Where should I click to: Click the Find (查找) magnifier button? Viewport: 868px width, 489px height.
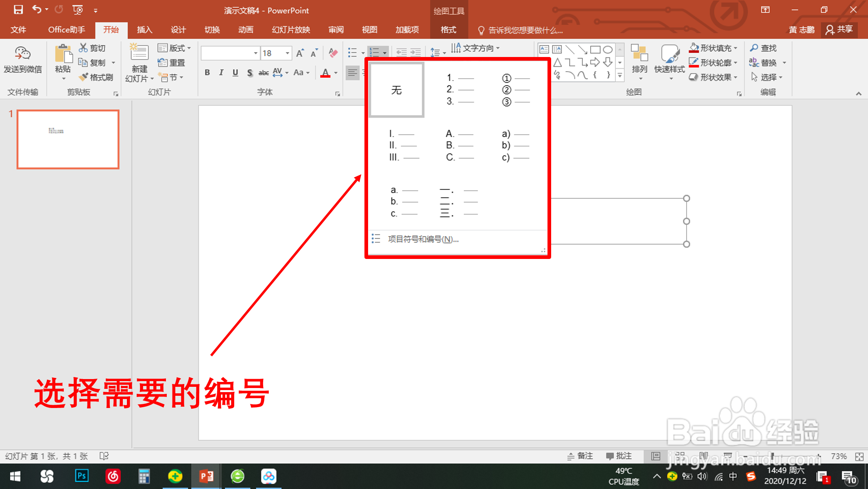pyautogui.click(x=763, y=48)
